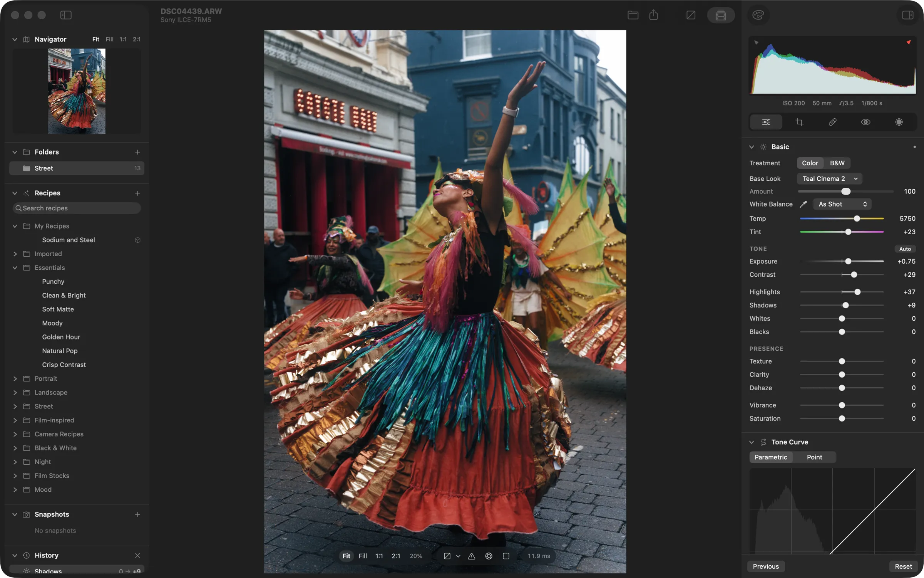Clear History with the X icon
The height and width of the screenshot is (578, 924).
[137, 555]
